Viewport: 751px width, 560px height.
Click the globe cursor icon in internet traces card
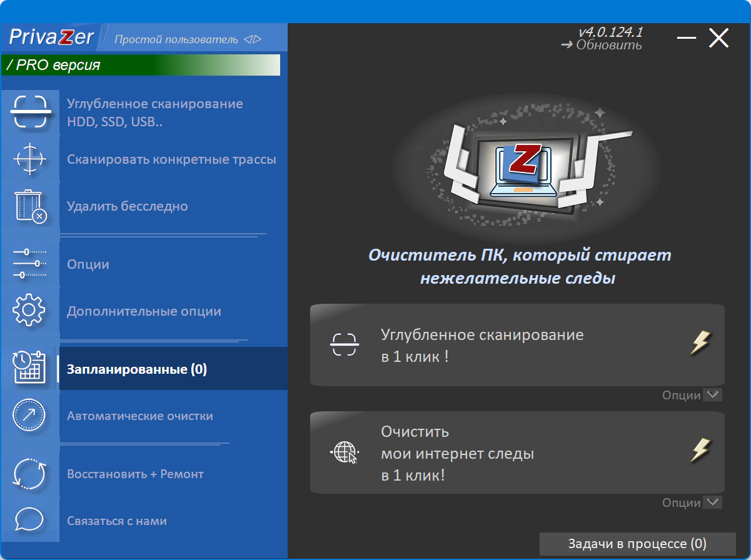[345, 452]
